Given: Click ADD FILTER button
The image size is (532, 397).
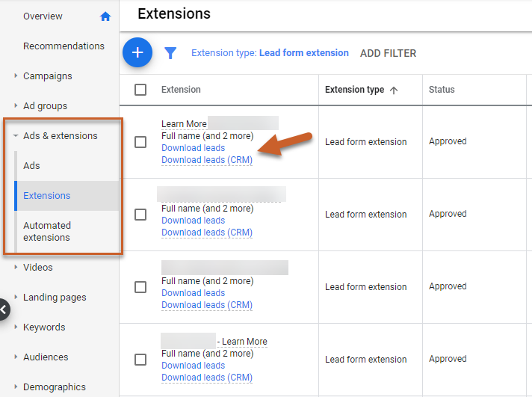Looking at the screenshot, I should (388, 53).
